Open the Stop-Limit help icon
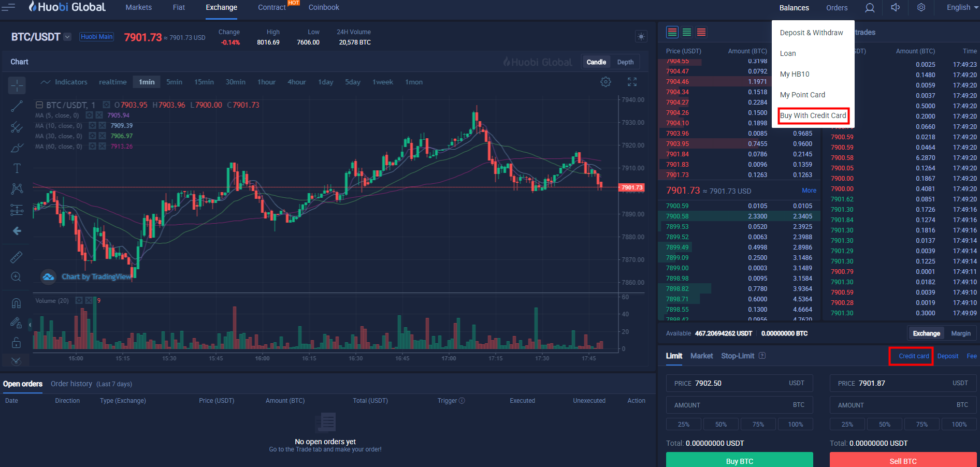This screenshot has width=980, height=467. [x=762, y=356]
